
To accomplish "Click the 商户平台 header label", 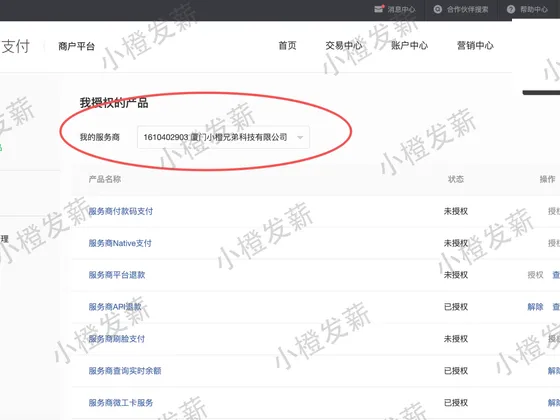I will pos(76,46).
